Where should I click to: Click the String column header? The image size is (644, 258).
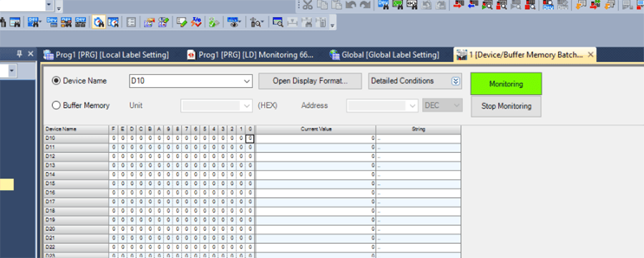[x=418, y=129]
